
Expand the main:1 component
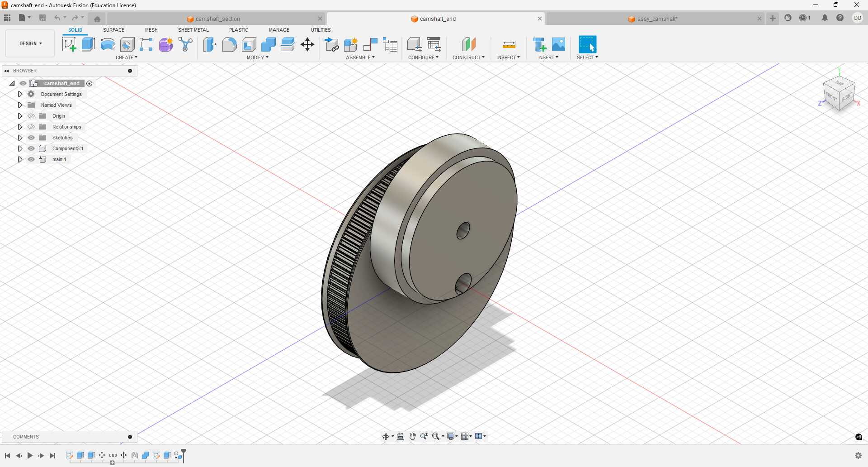pyautogui.click(x=20, y=159)
